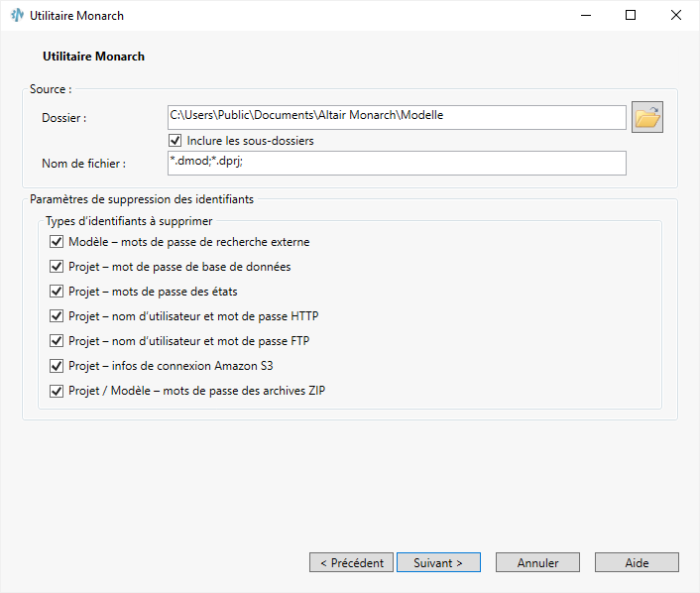
Task: Close the Utilitaire Monarch window
Action: [x=676, y=15]
